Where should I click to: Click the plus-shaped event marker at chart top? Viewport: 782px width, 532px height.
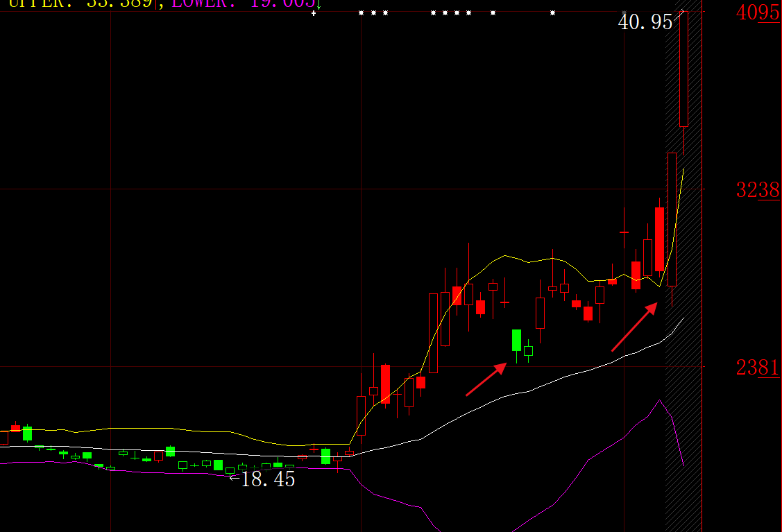click(314, 13)
